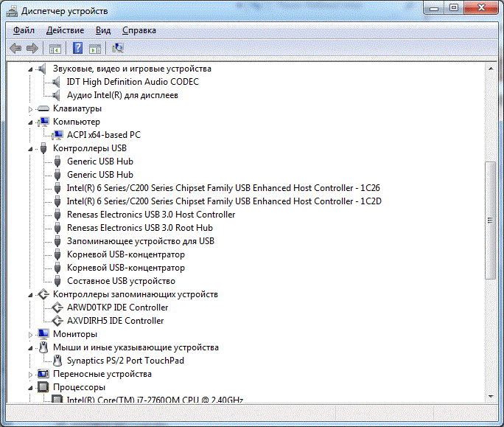Select the ARWD0TKP IDE Controller entry

(117, 308)
